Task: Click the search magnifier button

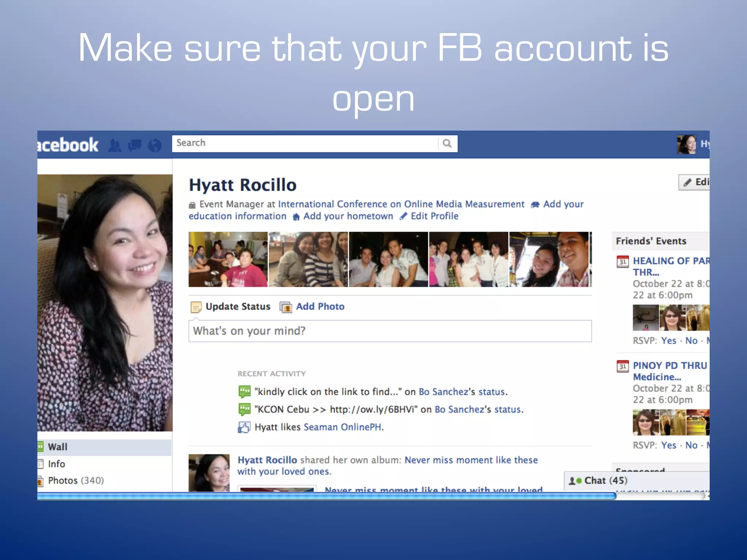Action: tap(447, 143)
